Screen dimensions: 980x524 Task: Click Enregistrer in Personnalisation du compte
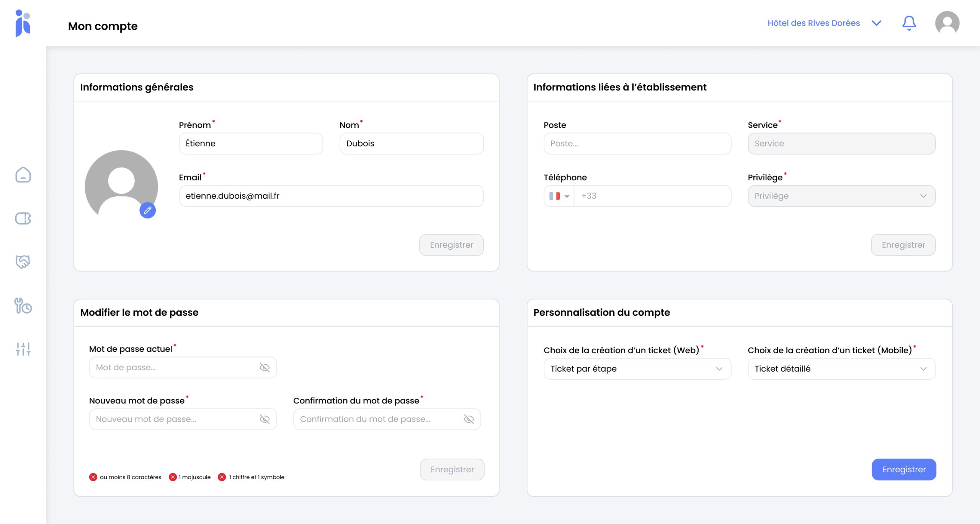903,469
